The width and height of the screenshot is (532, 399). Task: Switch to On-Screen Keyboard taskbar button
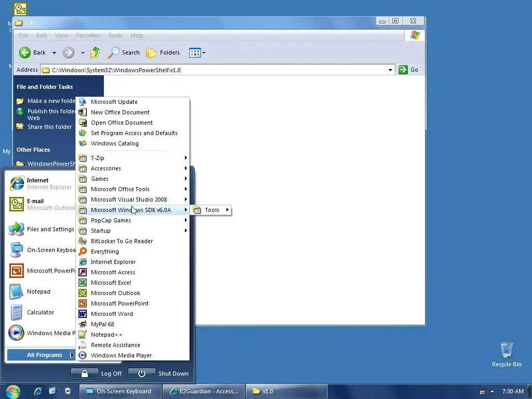click(120, 391)
